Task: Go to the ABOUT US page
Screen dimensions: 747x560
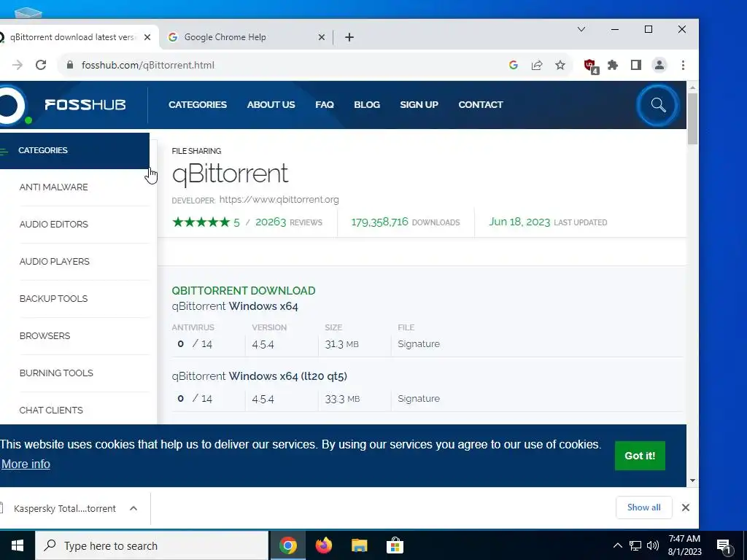Action: pos(271,105)
